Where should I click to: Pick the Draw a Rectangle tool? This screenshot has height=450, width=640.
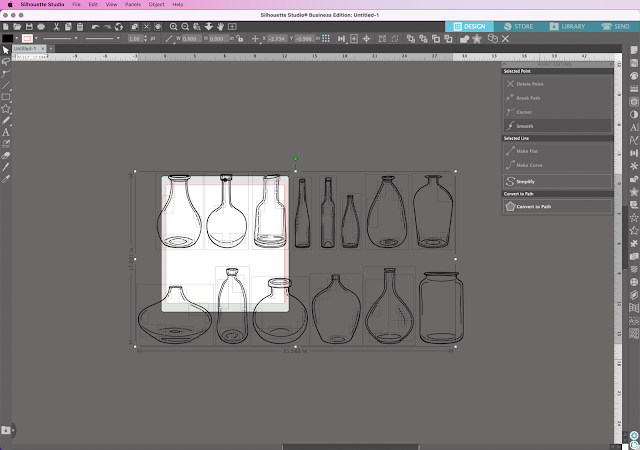pos(6,96)
